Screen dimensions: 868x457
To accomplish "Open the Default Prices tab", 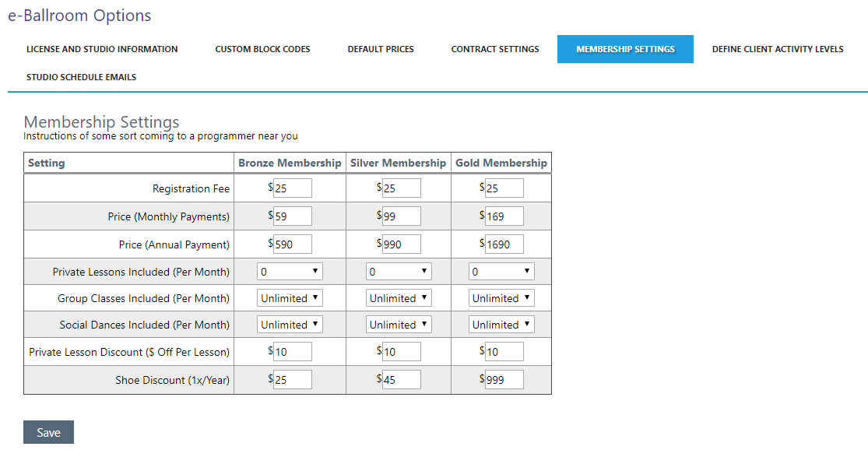I will tap(381, 49).
